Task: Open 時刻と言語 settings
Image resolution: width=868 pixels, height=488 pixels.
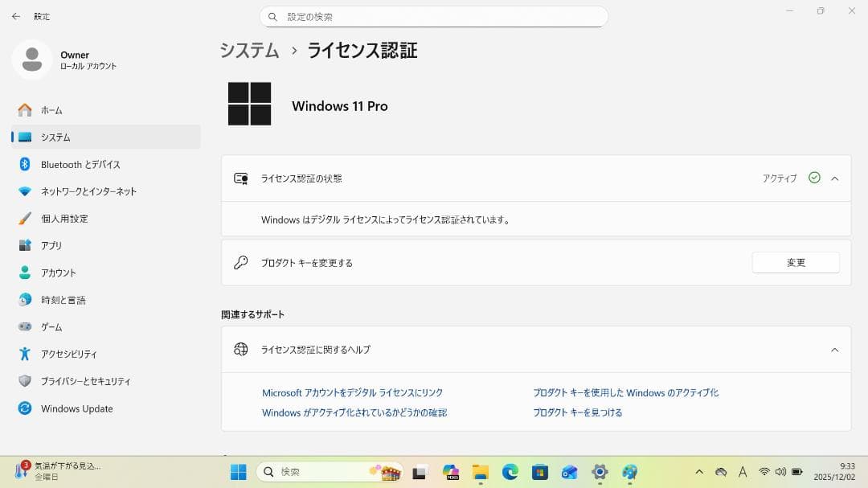Action: pyautogui.click(x=64, y=300)
